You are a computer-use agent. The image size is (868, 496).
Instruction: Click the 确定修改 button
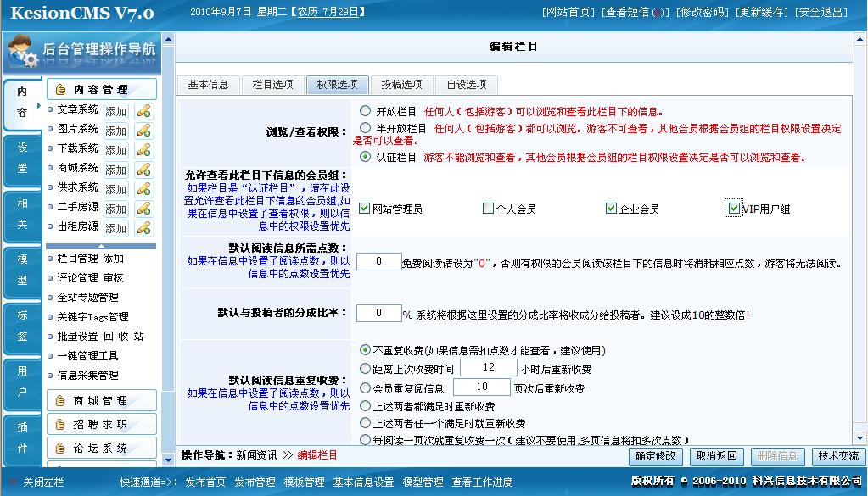pyautogui.click(x=656, y=456)
